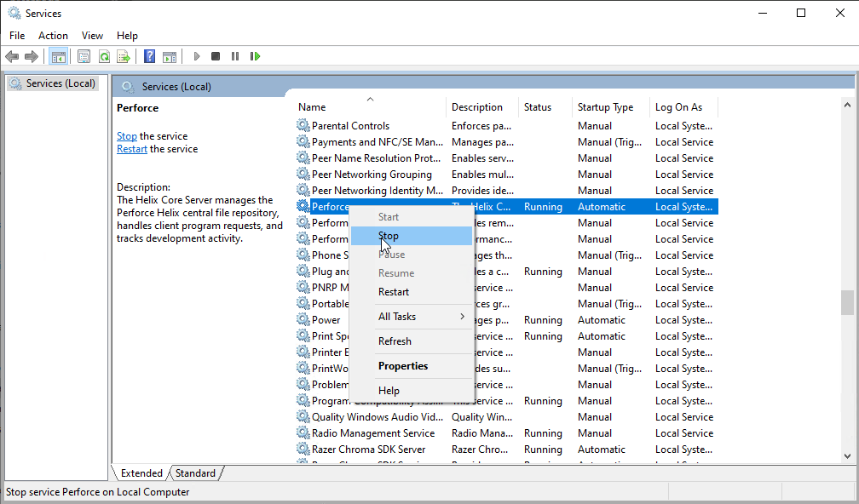Pause the service with the pause toolbar icon
The image size is (859, 504).
pyautogui.click(x=235, y=56)
